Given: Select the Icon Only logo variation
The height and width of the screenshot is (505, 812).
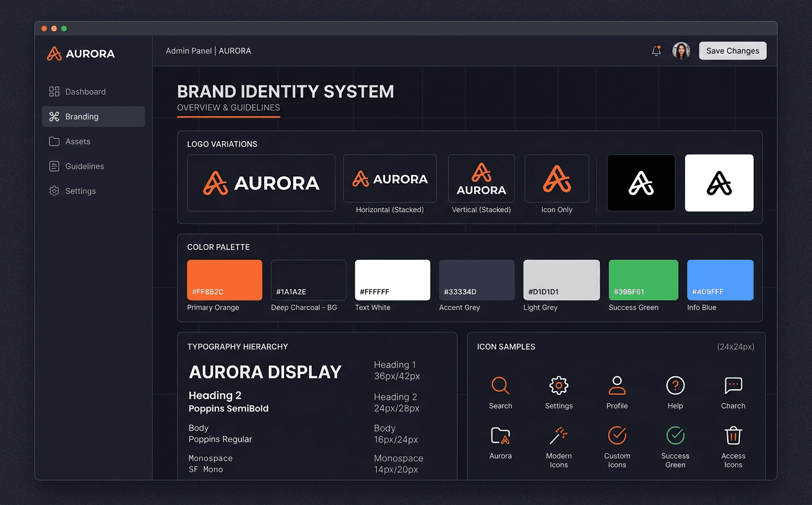Looking at the screenshot, I should [557, 179].
